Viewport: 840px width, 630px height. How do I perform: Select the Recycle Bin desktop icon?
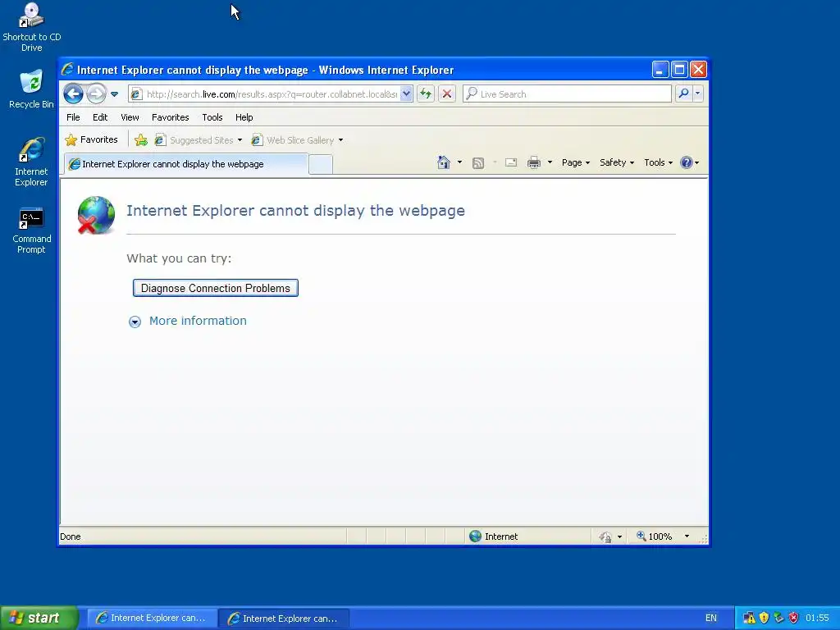pyautogui.click(x=31, y=89)
